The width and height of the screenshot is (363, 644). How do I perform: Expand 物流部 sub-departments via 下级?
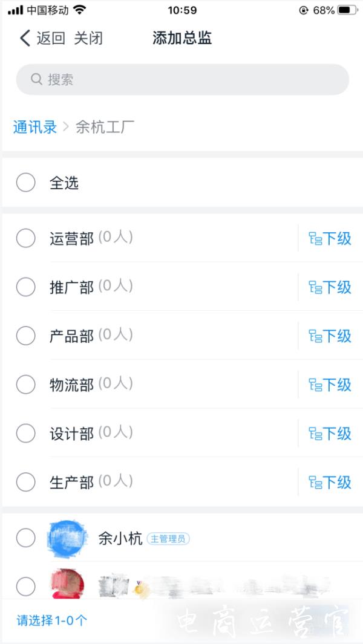[x=330, y=385]
